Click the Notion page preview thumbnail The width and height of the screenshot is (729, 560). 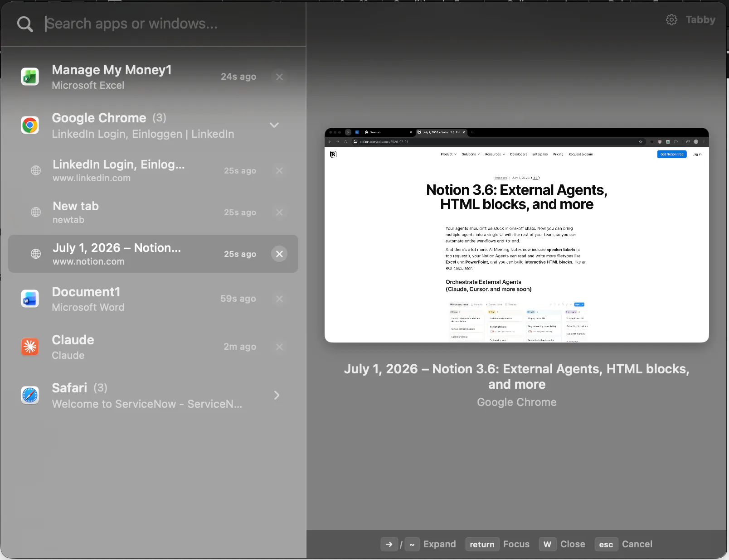517,235
